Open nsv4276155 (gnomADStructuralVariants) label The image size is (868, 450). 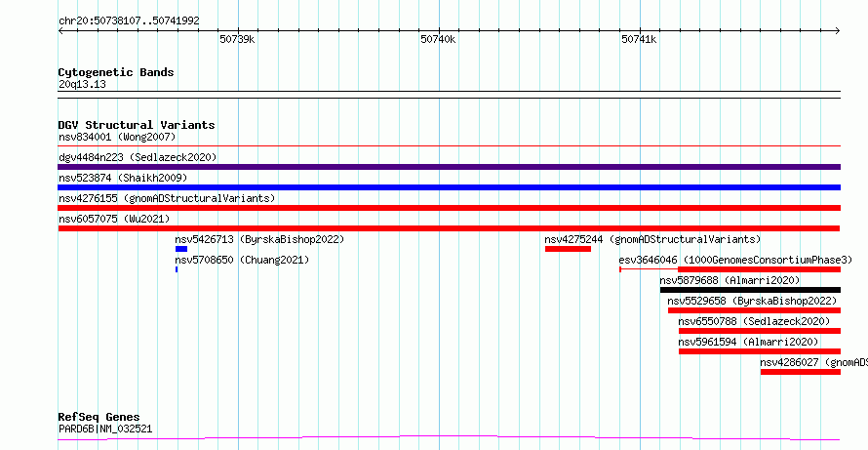(167, 198)
